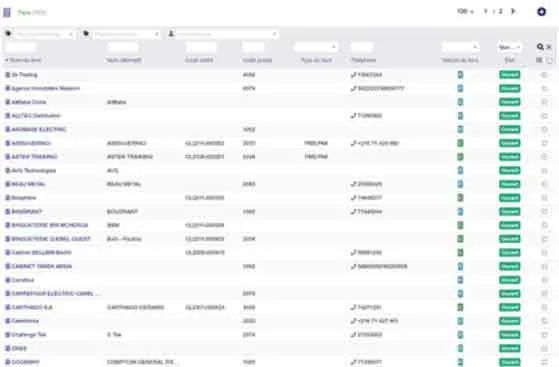Sort by Code client column header

pos(199,60)
